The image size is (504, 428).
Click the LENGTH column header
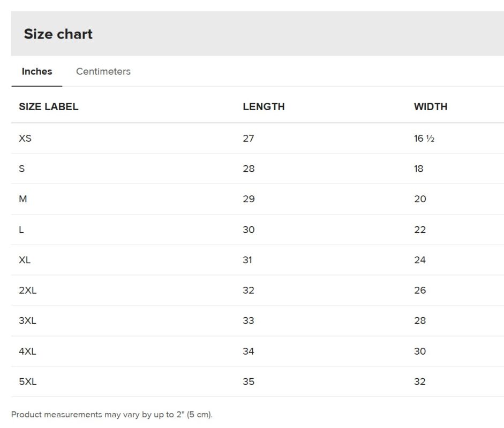(264, 106)
